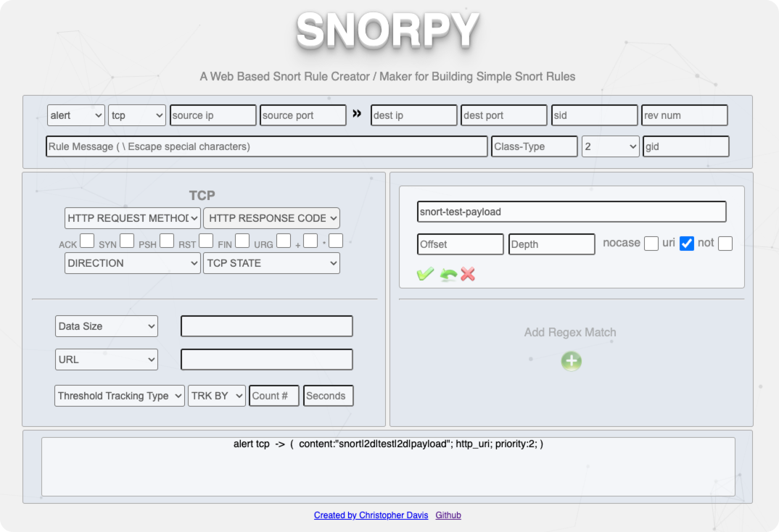Open the alert action dropdown
Image resolution: width=779 pixels, height=532 pixels.
[76, 115]
